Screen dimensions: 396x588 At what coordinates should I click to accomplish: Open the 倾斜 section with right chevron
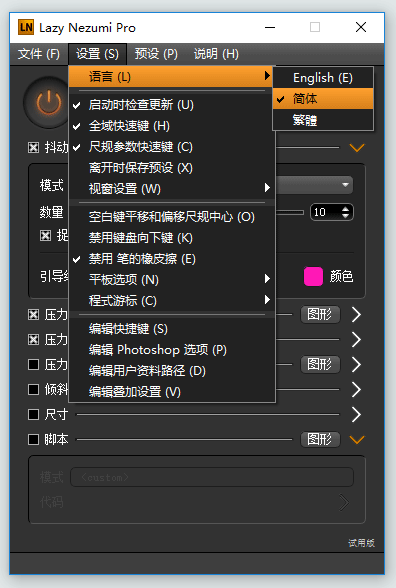[356, 389]
